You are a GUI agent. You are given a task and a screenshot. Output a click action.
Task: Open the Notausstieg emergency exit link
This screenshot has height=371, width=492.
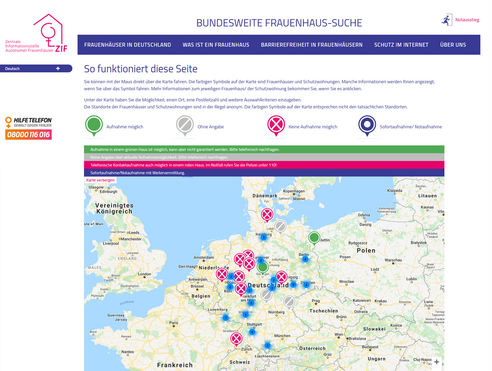[467, 20]
